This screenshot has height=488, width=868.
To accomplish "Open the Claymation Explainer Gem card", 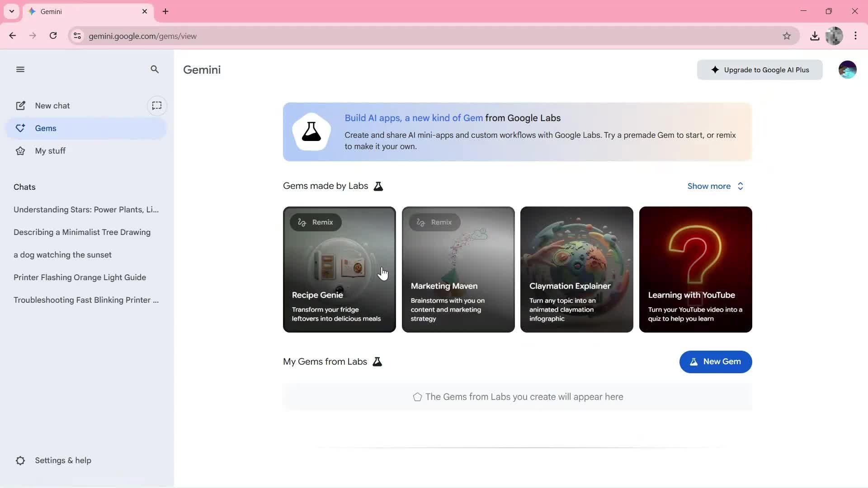I will [x=576, y=269].
